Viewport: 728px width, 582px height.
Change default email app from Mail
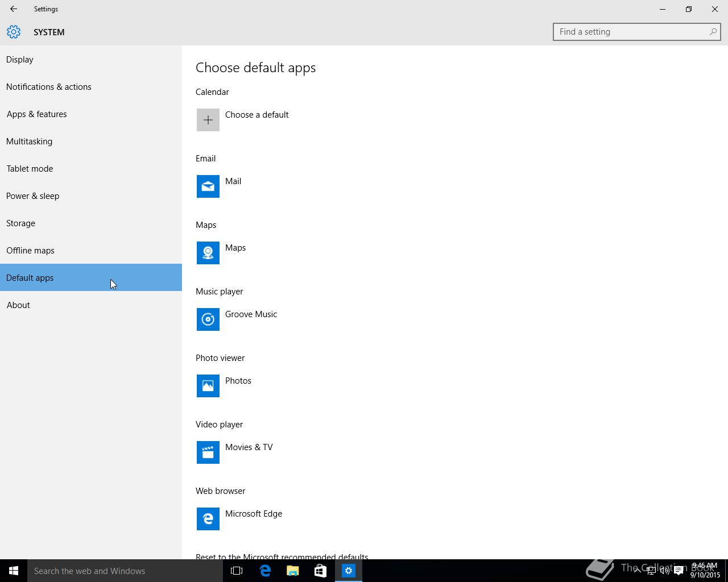click(x=233, y=181)
